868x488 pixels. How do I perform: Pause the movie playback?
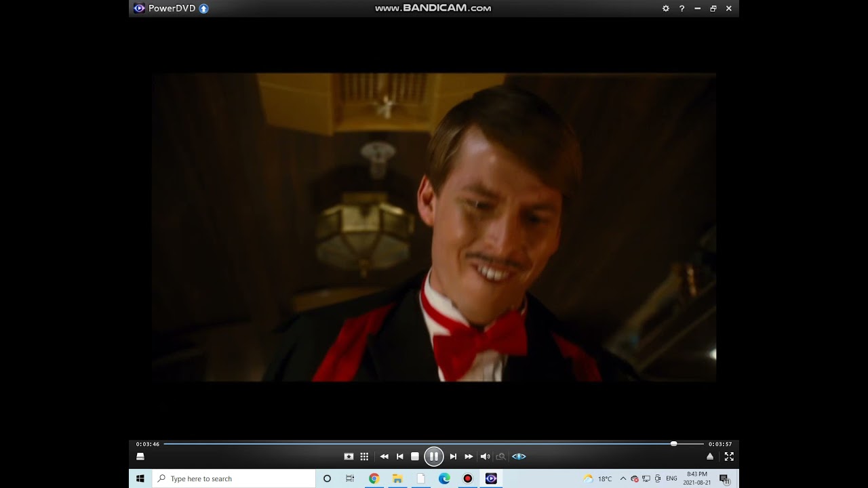pyautogui.click(x=434, y=456)
